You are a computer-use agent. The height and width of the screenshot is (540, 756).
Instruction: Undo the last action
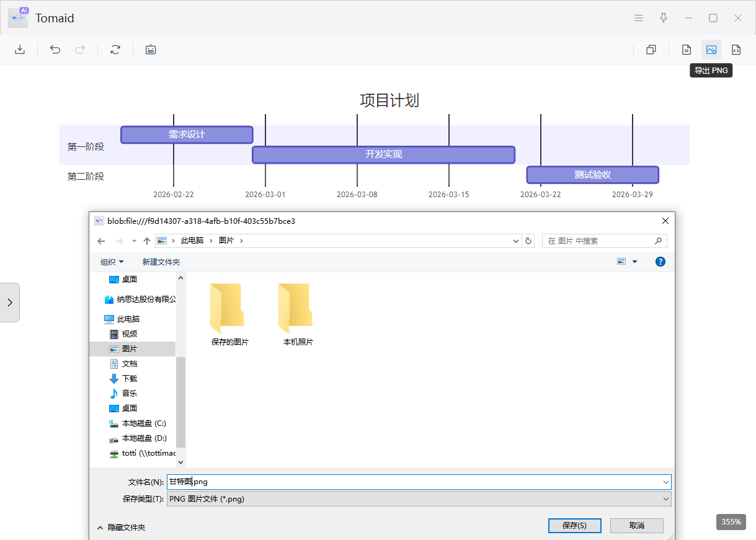click(55, 50)
